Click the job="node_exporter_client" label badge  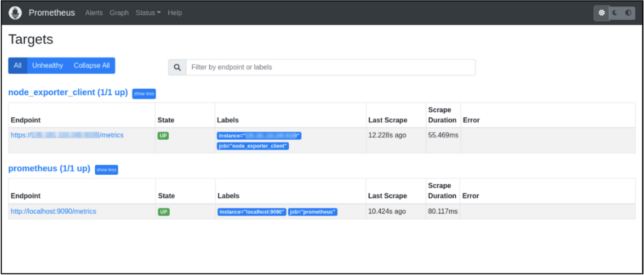pos(253,146)
